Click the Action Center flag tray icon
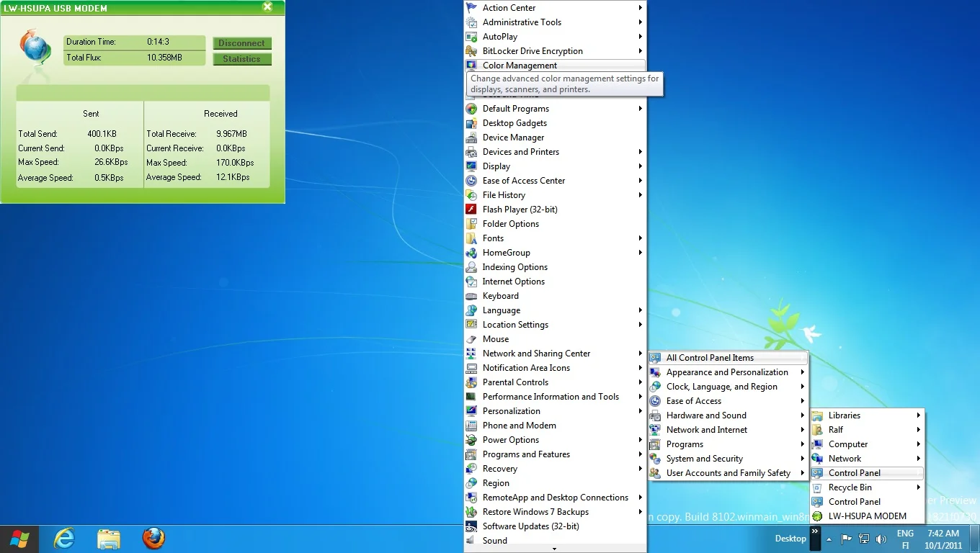 pos(847,539)
